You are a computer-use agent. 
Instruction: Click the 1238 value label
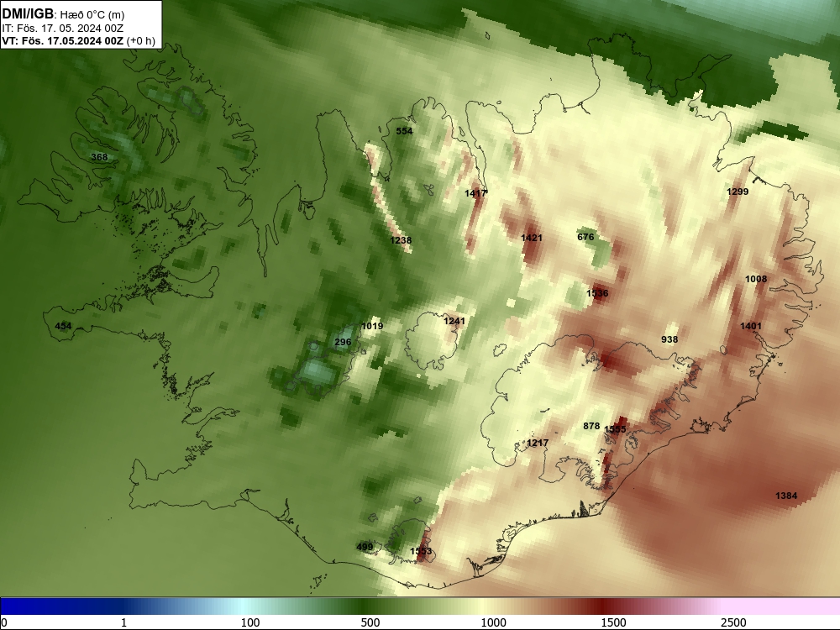pos(401,240)
